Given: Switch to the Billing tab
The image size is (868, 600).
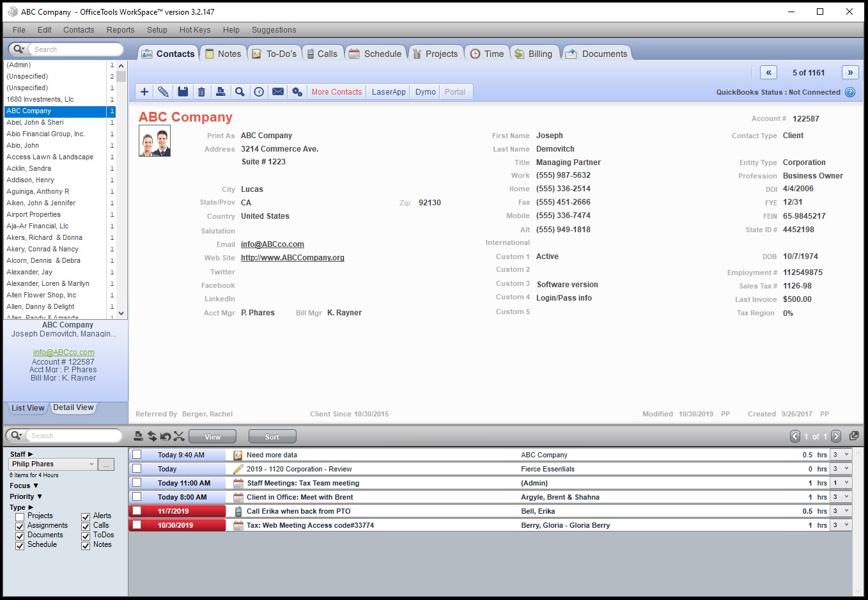Looking at the screenshot, I should point(534,54).
